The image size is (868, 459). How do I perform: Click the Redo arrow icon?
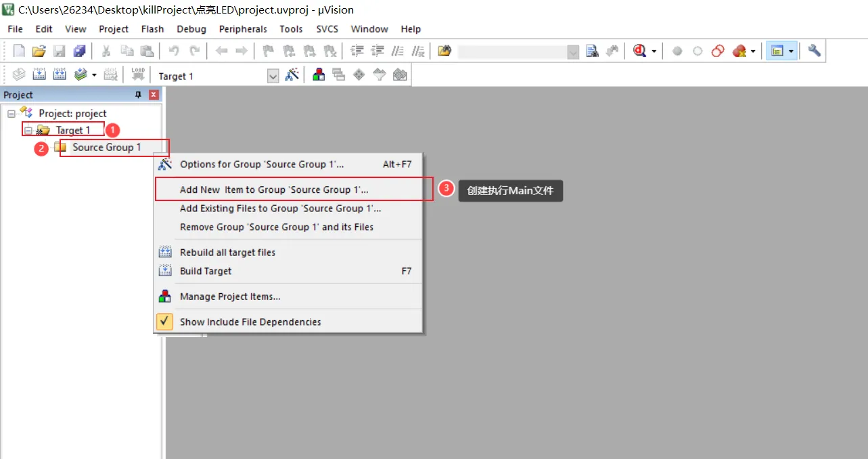coord(194,51)
